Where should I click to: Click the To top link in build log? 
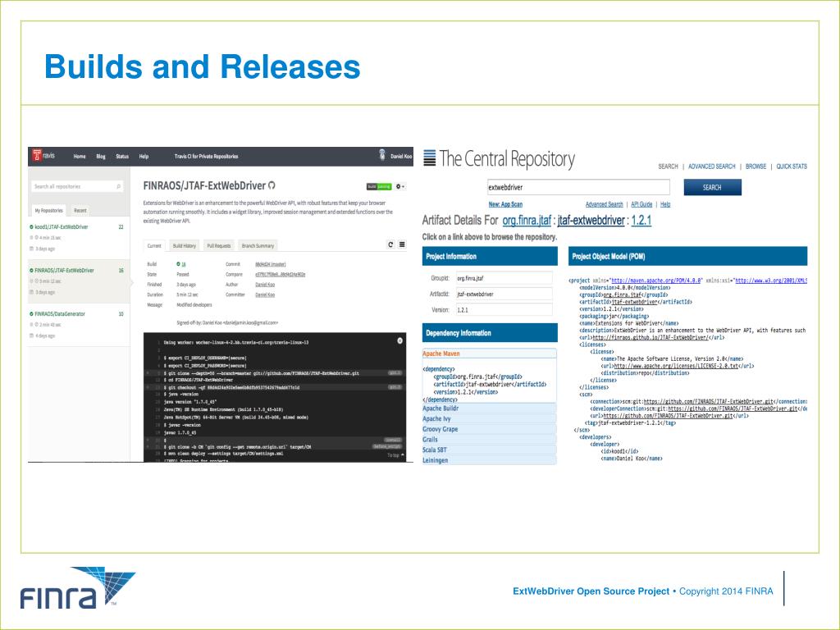pyautogui.click(x=395, y=455)
